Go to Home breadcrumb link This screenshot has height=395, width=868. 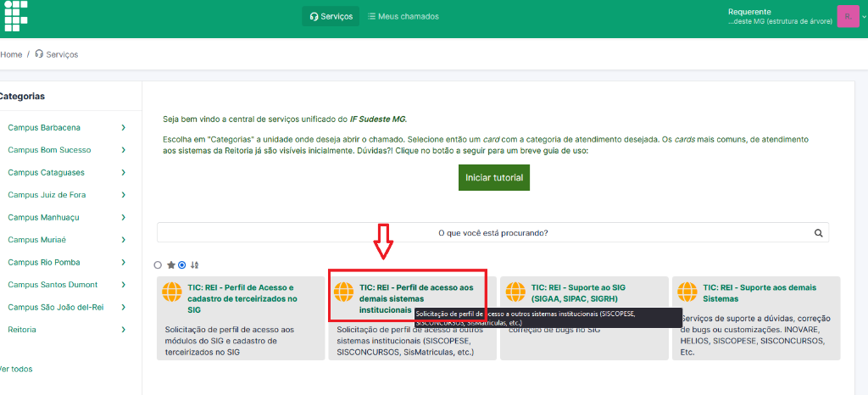tap(11, 54)
